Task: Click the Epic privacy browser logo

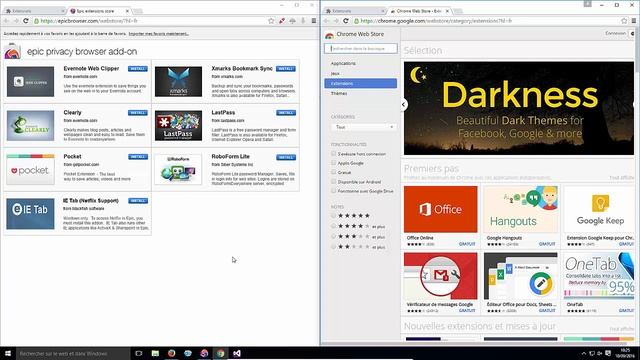Action: [13, 51]
